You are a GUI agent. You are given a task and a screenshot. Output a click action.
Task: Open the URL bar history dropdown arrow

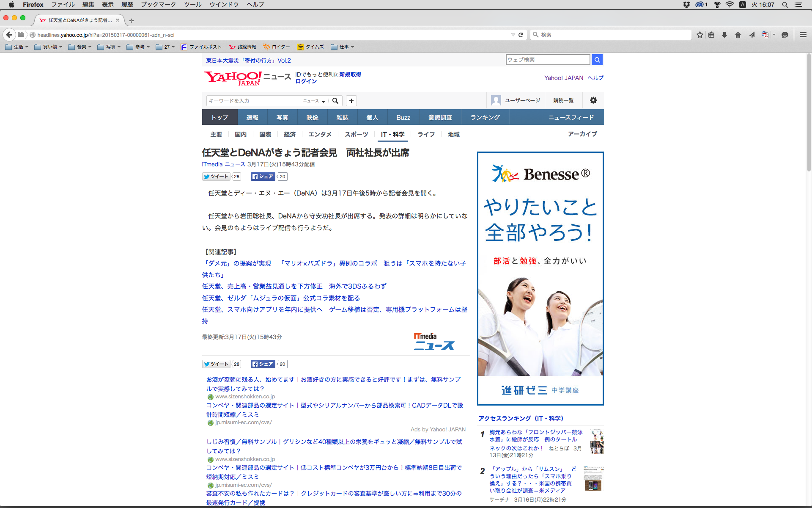tap(513, 35)
